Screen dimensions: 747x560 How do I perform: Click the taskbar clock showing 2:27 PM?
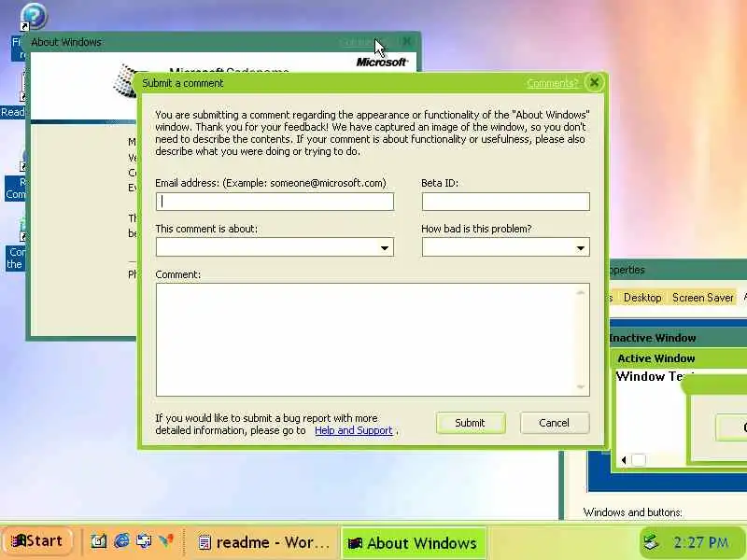[x=701, y=542]
